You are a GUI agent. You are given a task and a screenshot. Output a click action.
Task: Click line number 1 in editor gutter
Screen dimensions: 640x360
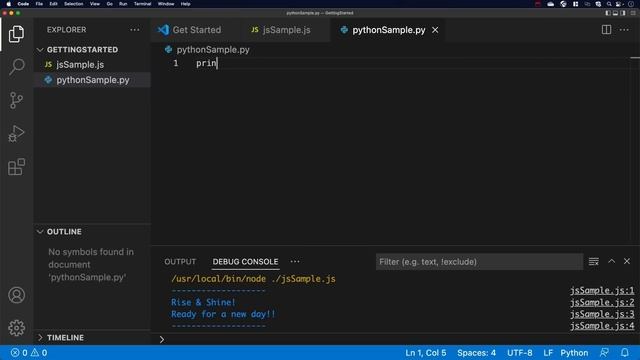tap(176, 63)
